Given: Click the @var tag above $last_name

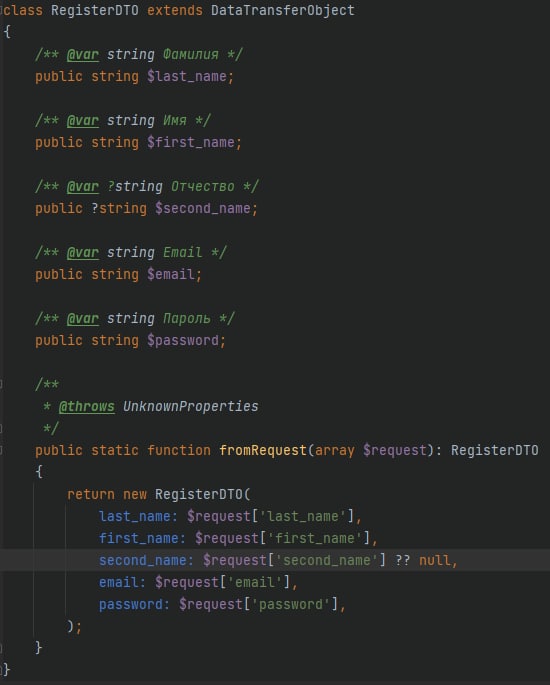Looking at the screenshot, I should click(83, 54).
